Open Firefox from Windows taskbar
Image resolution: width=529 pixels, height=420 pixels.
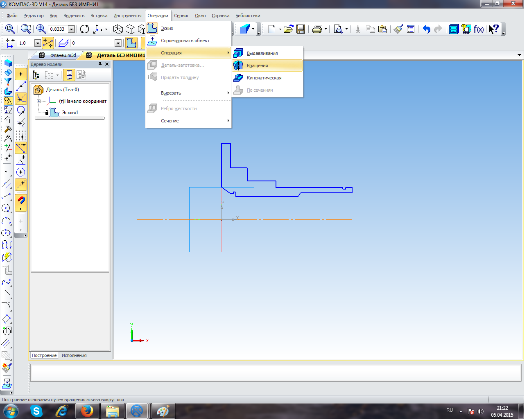click(x=87, y=411)
